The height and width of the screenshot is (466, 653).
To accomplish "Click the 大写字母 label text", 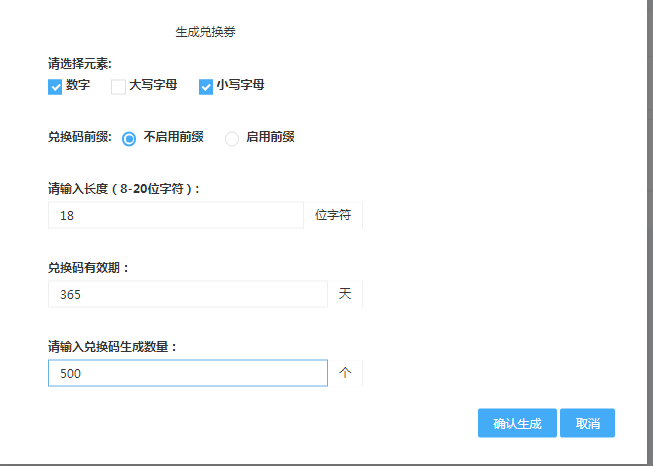I will tap(153, 85).
